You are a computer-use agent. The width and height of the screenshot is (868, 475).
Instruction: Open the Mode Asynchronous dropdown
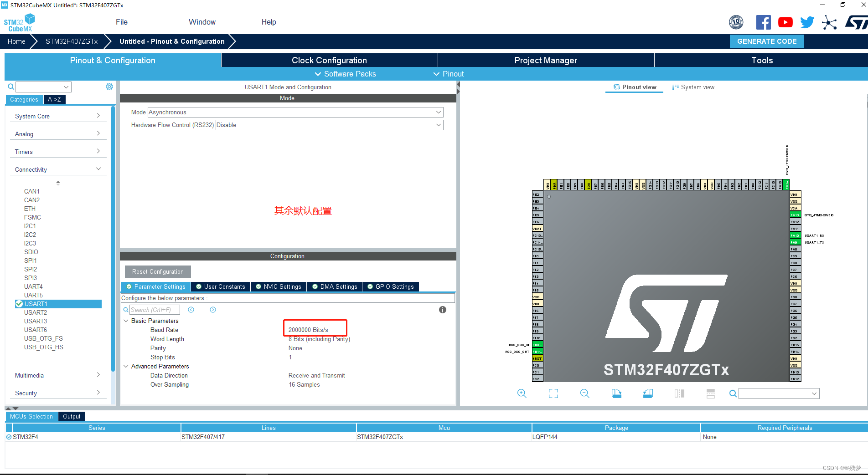pos(295,112)
